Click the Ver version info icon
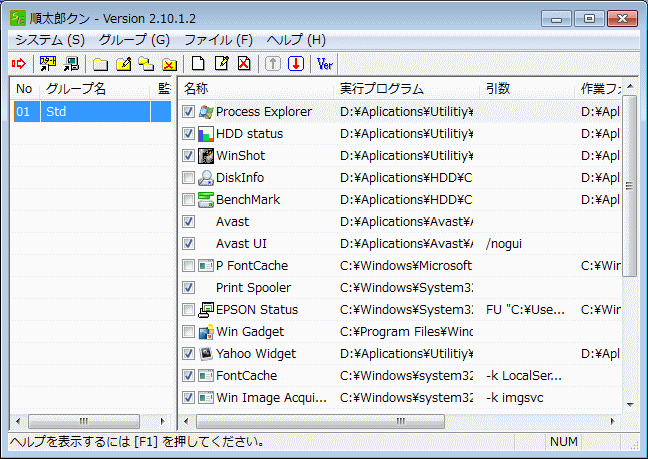The image size is (648, 459). pyautogui.click(x=325, y=64)
